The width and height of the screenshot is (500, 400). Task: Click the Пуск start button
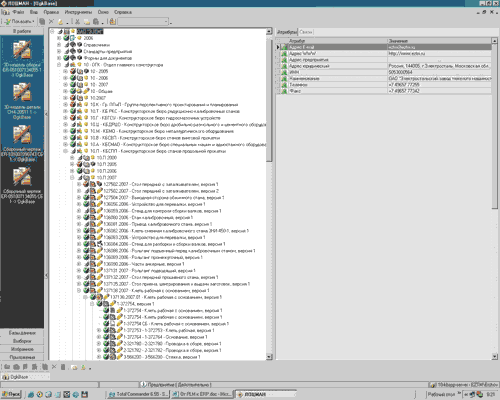pos(11,394)
